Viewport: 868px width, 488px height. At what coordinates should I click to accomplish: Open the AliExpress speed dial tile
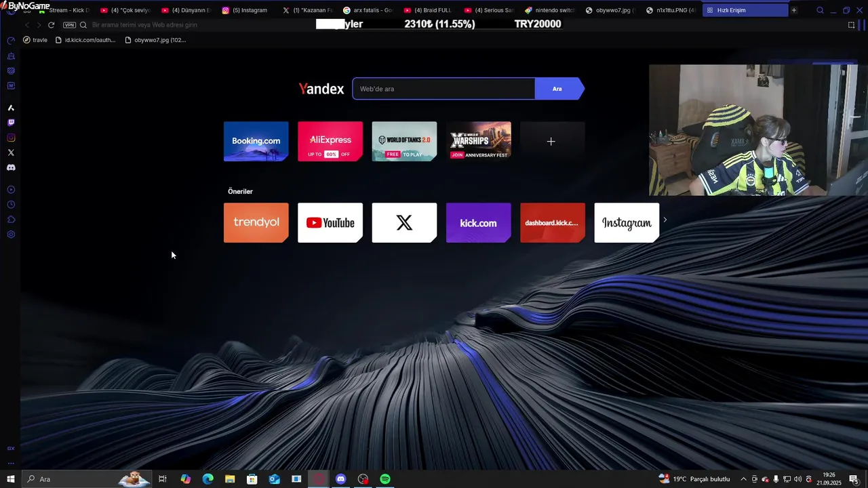coord(330,141)
